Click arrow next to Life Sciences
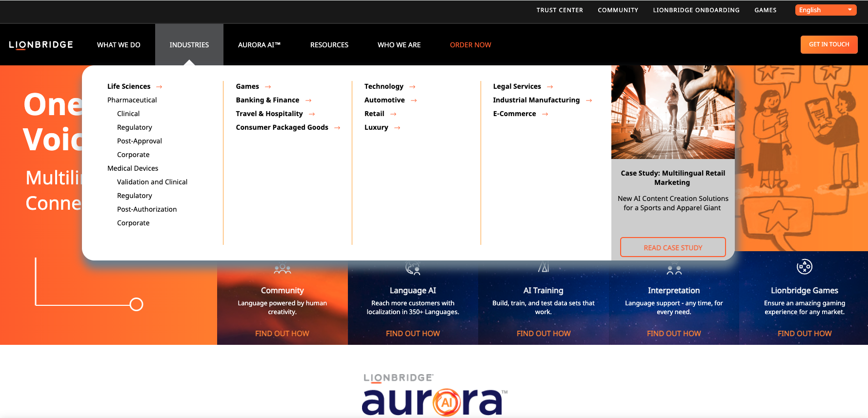This screenshot has height=418, width=868. (159, 87)
